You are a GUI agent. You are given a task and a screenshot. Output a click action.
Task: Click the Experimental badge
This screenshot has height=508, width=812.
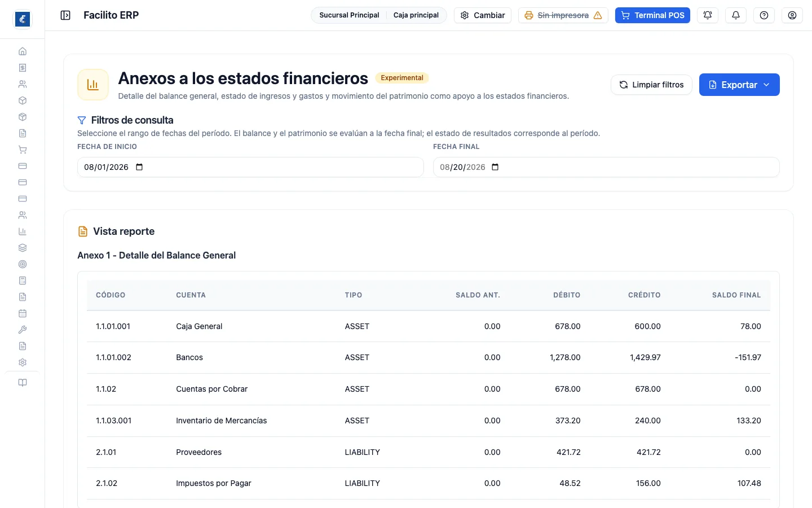tap(402, 78)
